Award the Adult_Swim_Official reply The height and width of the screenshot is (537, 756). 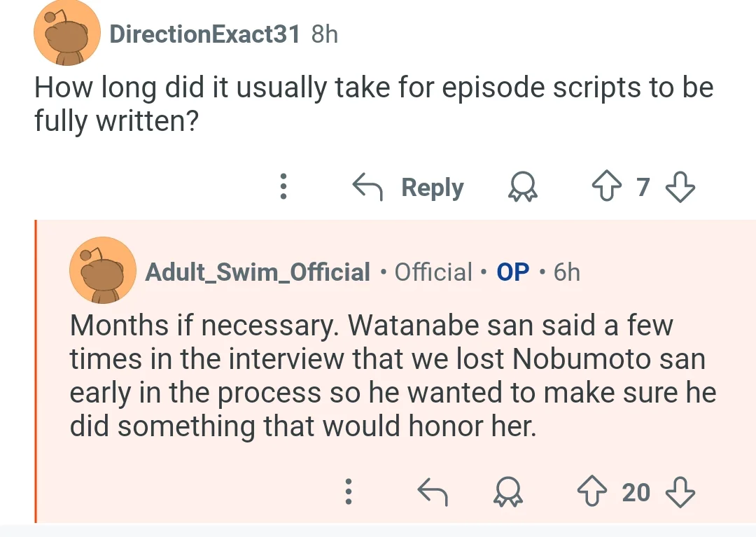[507, 491]
